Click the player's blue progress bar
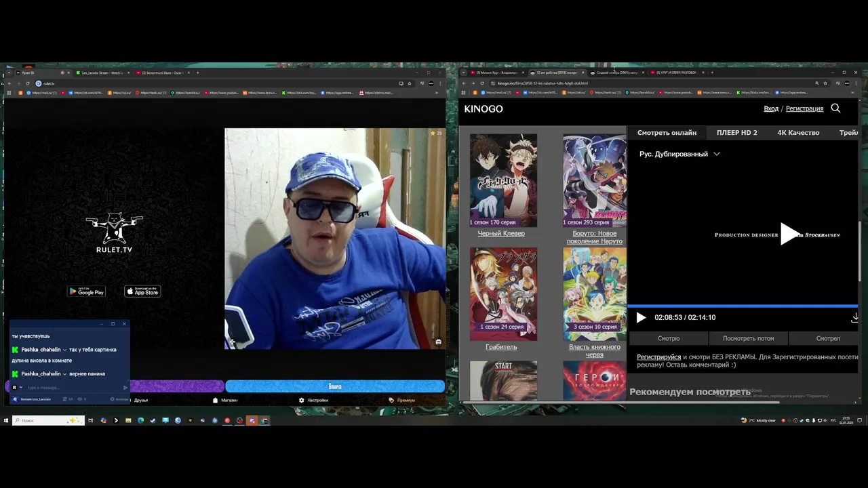Viewport: 868px width, 488px height. (744, 306)
